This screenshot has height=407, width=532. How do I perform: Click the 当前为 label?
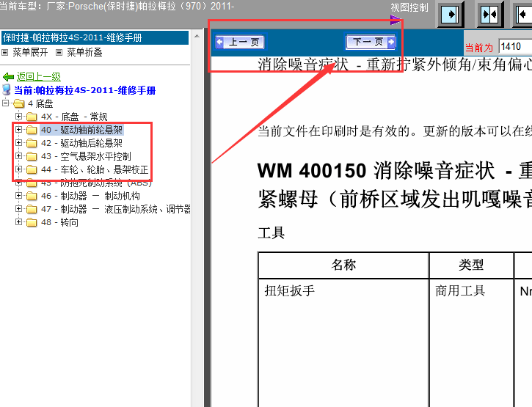coord(478,48)
